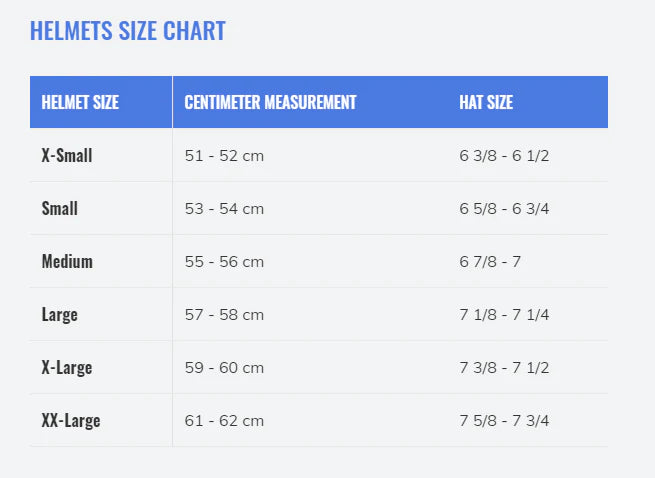This screenshot has width=655, height=478.
Task: Select the 61 - 62 cm measurement cell
Action: tap(224, 421)
